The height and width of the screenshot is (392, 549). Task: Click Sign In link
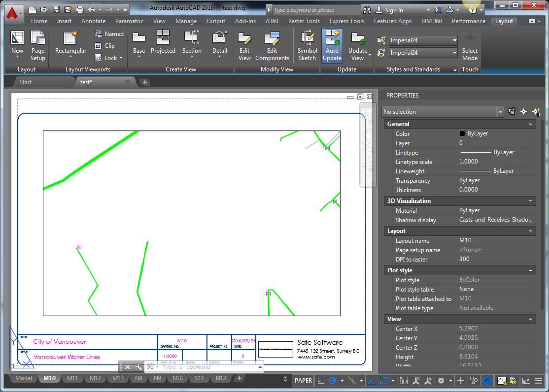point(394,10)
